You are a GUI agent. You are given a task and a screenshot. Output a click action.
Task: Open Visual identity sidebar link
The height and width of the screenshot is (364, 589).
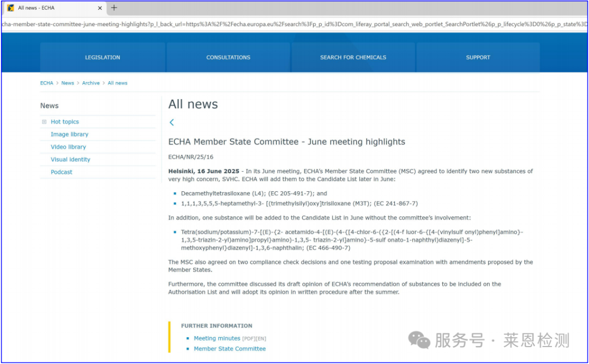point(70,160)
